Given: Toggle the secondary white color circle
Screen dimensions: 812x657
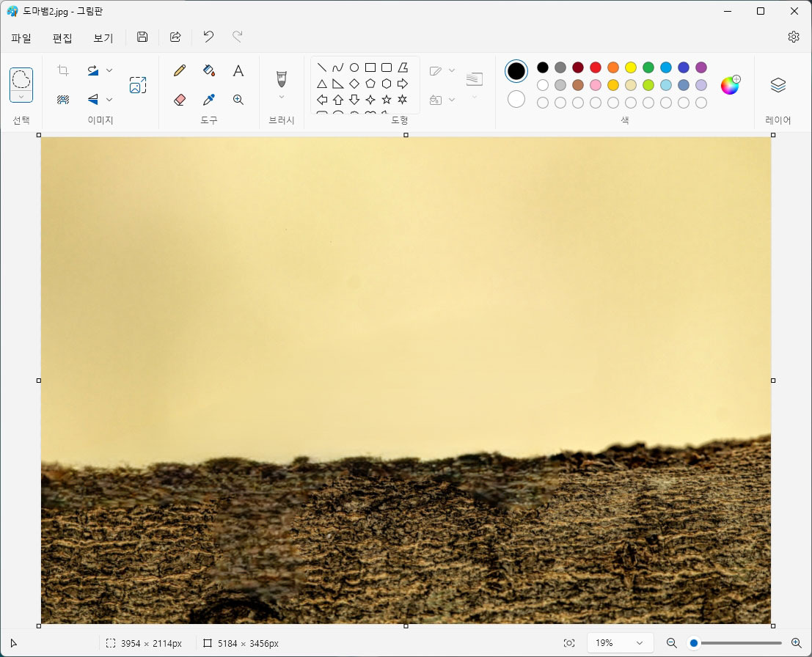Looking at the screenshot, I should click(x=516, y=99).
